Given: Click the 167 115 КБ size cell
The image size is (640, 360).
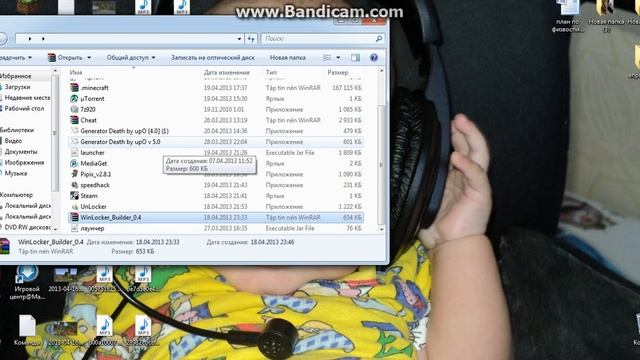Looking at the screenshot, I should [347, 88].
